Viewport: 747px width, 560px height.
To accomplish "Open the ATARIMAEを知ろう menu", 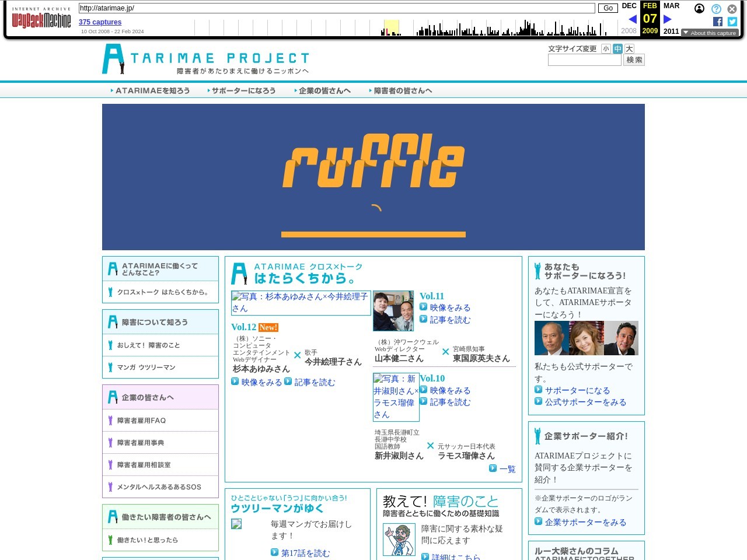I will (x=151, y=91).
